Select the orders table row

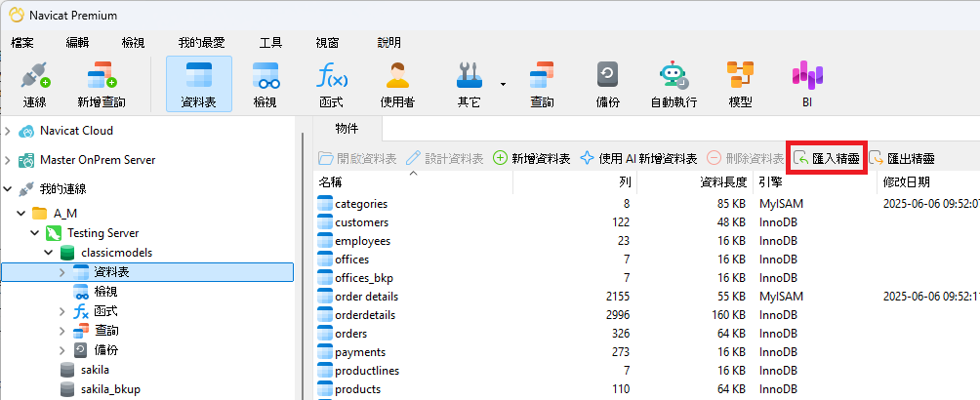647,334
